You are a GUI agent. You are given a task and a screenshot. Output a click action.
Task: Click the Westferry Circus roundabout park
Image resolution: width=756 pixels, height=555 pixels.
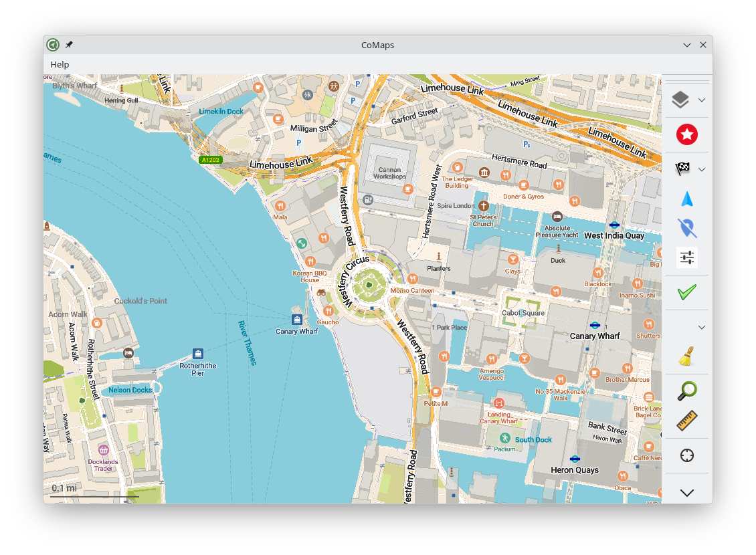coord(369,286)
